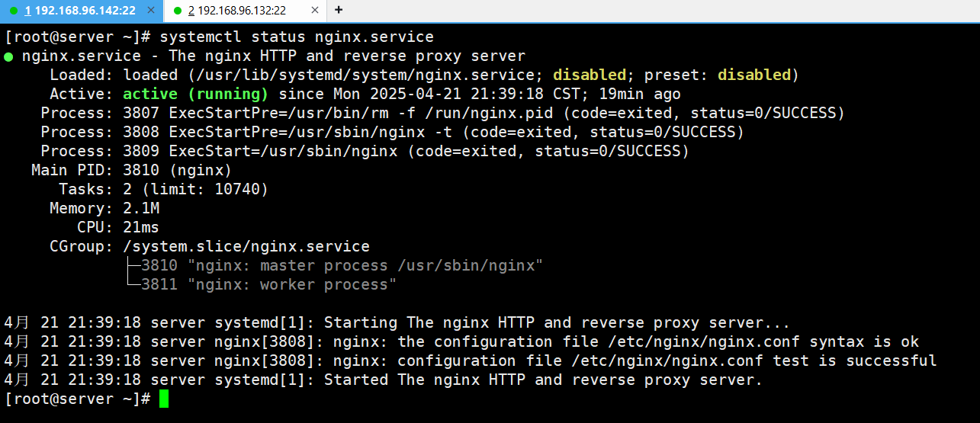Click the command 'systemctl status nginx.service'
This screenshot has height=423, width=980.
(297, 37)
